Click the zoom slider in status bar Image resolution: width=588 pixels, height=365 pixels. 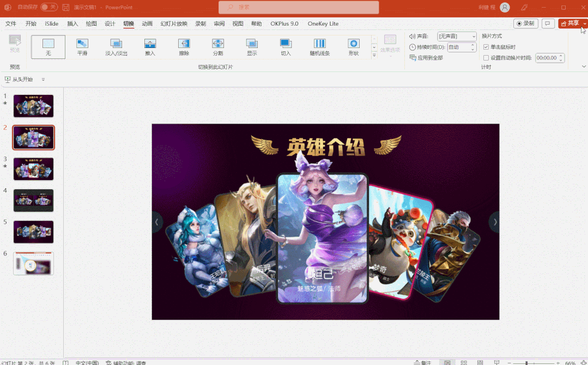(x=534, y=363)
